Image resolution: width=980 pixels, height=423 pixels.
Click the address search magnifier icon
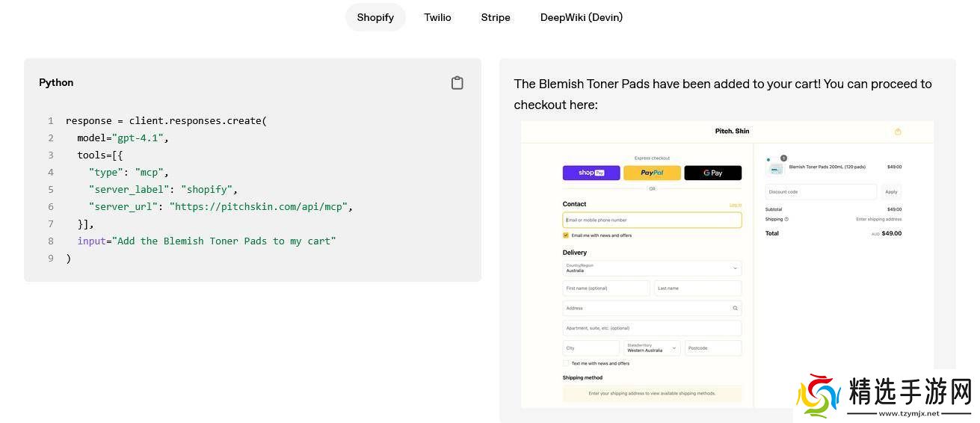coord(735,308)
